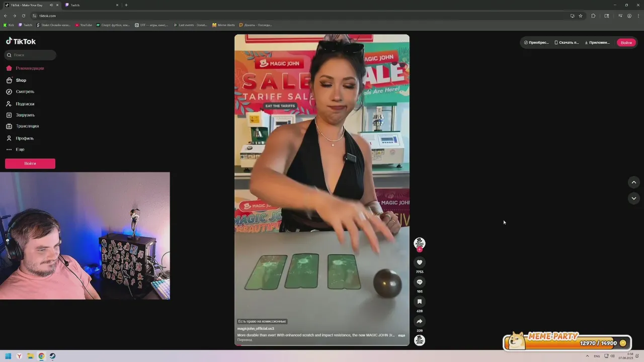The height and width of the screenshot is (362, 644).
Task: Open the browser extensions puzzle icon
Action: [x=593, y=16]
